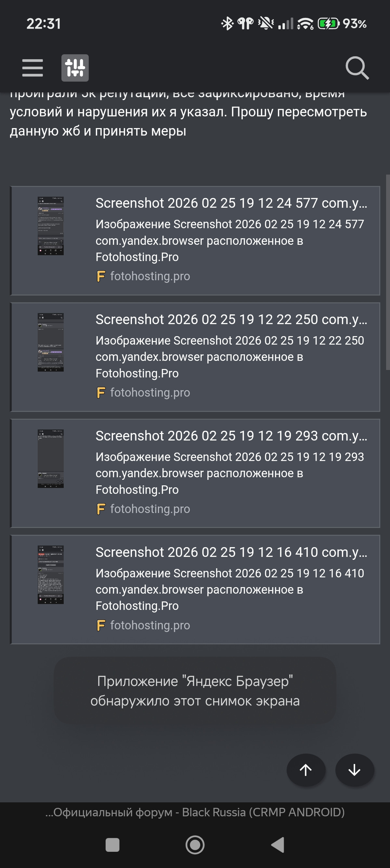390x868 pixels.
Task: Tap fotohosting.pro domain in the last card
Action: 150,625
